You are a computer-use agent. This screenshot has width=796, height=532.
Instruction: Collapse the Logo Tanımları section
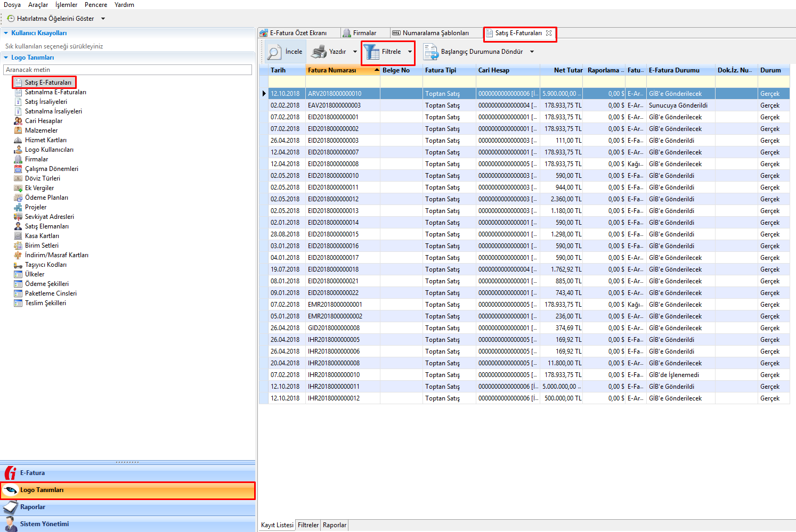tap(6, 58)
